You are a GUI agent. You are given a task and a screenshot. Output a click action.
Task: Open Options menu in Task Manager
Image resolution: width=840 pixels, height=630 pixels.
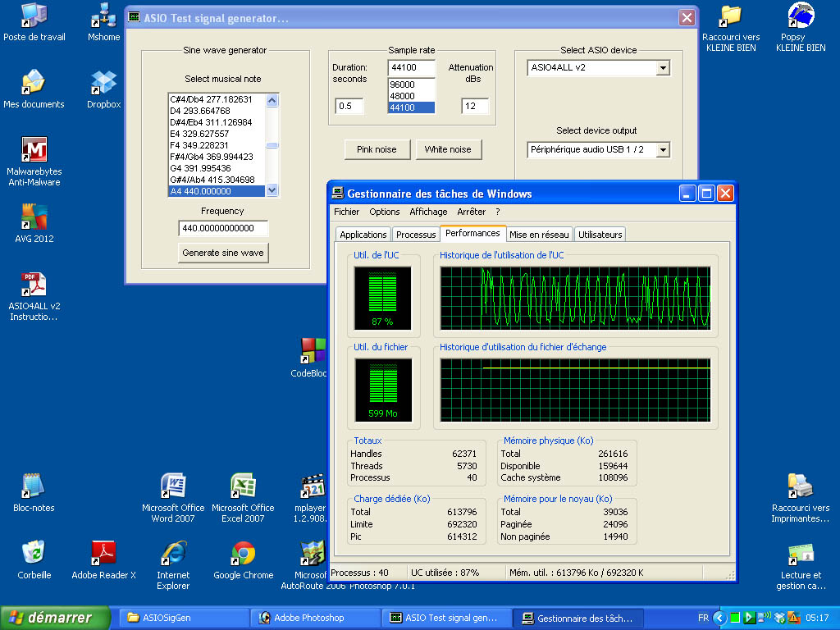point(384,212)
